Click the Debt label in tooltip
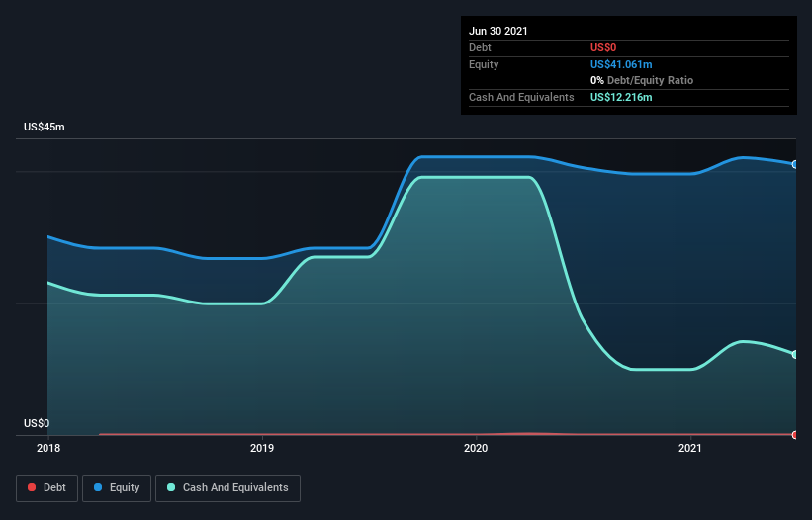The image size is (812, 520). point(480,47)
